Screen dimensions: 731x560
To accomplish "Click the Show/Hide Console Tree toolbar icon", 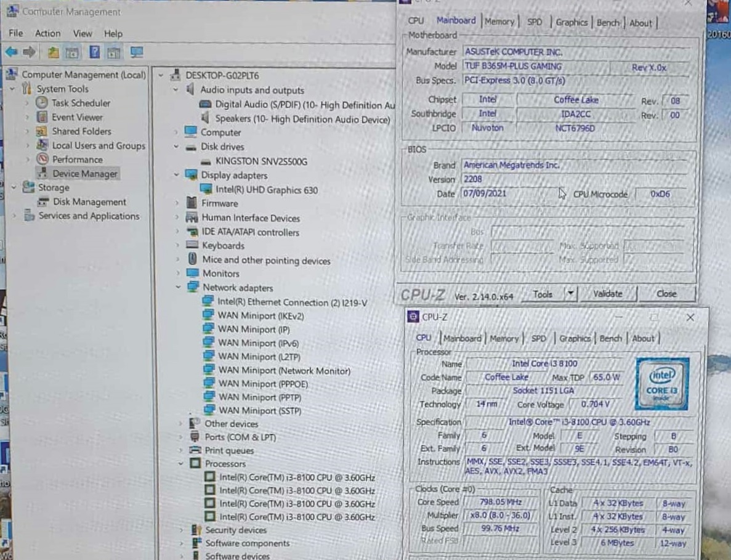I will tap(72, 53).
